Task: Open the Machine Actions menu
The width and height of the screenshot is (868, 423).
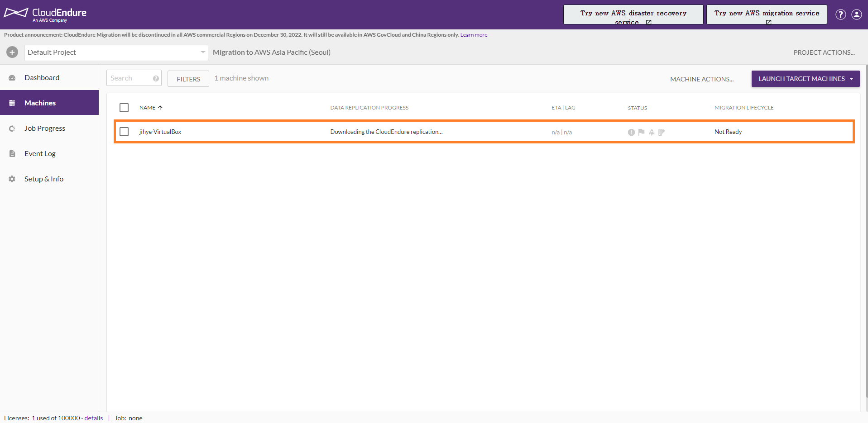Action: click(x=702, y=79)
